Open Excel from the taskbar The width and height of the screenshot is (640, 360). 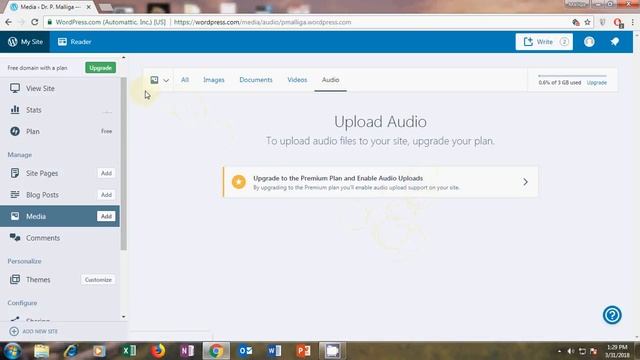pyautogui.click(x=129, y=351)
